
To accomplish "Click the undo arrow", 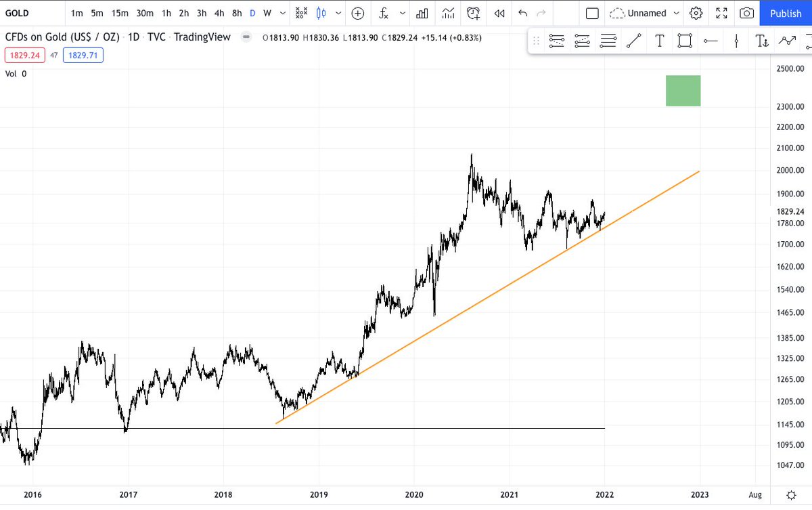I will click(522, 13).
